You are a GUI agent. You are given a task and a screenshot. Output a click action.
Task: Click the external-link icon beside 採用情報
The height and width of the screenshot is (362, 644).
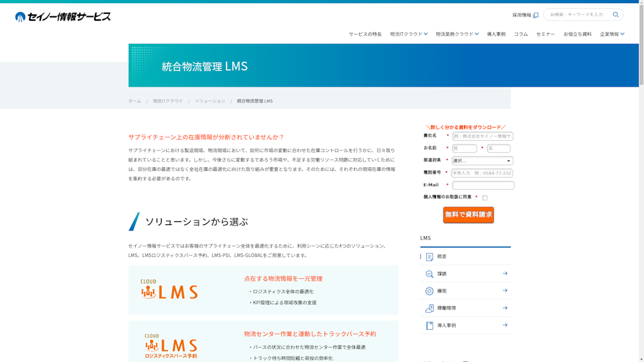coord(536,15)
